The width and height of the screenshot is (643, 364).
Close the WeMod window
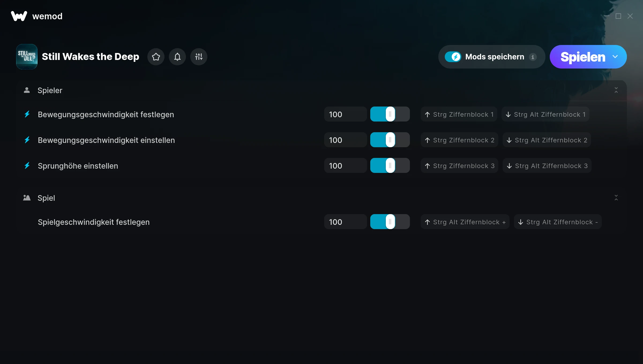pos(630,16)
